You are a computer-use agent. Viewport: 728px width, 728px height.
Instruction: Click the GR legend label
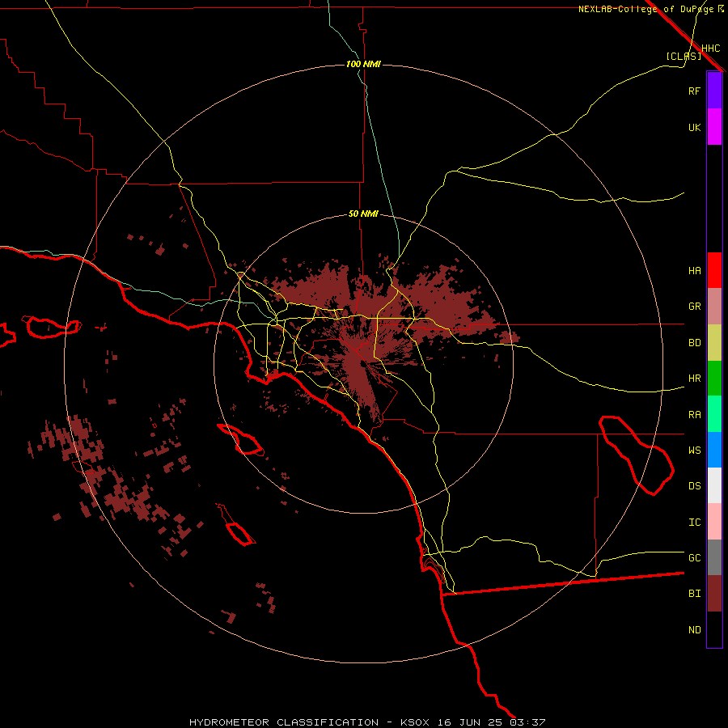pos(694,307)
